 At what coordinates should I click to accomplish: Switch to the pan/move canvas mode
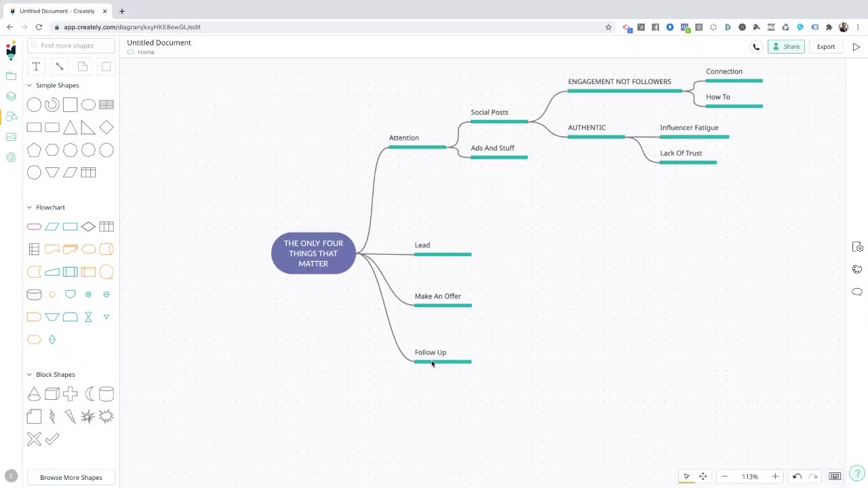click(x=703, y=476)
